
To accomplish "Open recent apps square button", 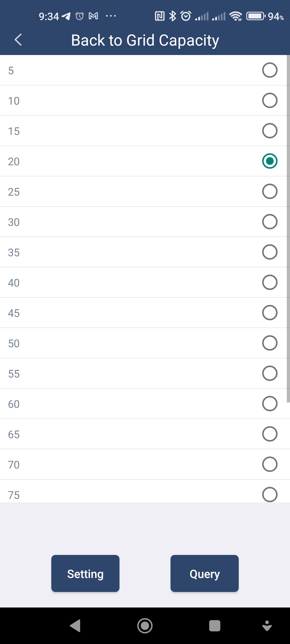I will coord(215,626).
